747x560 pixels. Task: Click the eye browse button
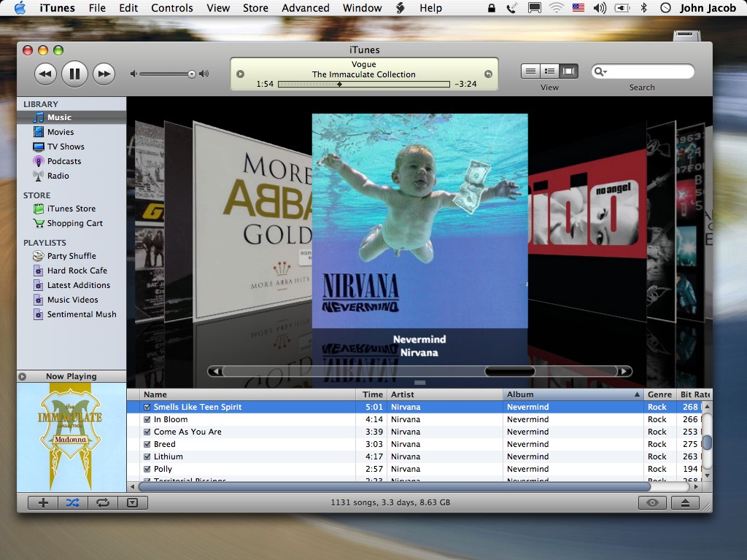[x=652, y=503]
